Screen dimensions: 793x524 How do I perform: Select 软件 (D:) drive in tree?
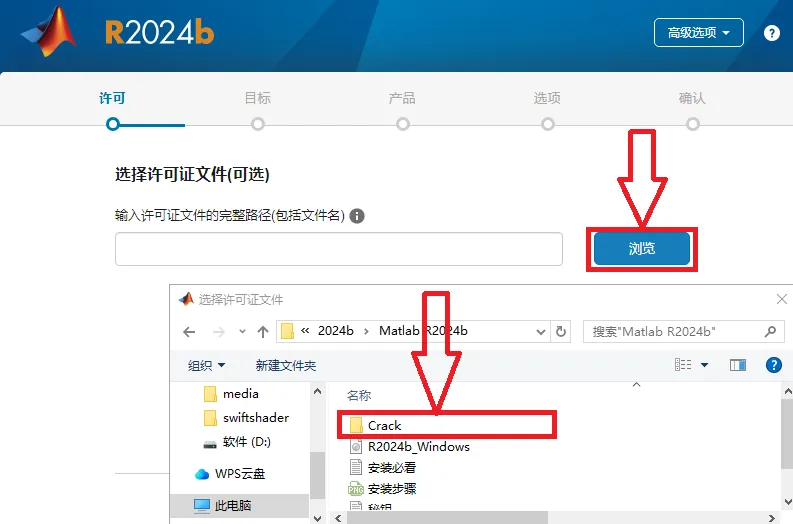237,442
